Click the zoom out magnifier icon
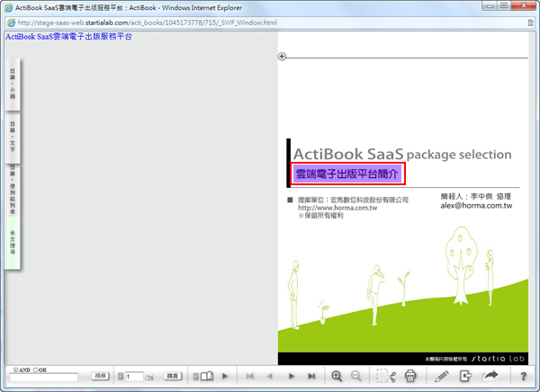This screenshot has height=392, width=540. point(356,376)
